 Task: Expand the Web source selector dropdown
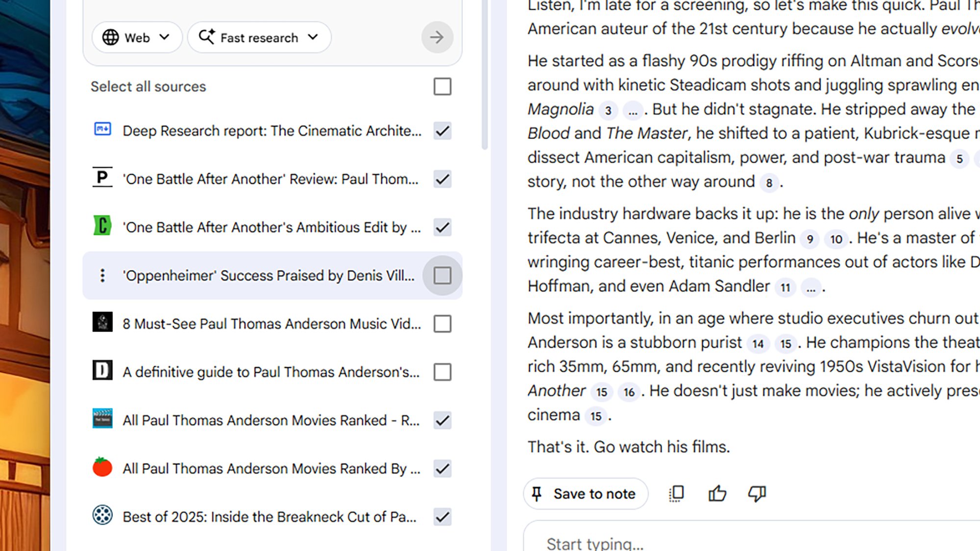point(165,37)
